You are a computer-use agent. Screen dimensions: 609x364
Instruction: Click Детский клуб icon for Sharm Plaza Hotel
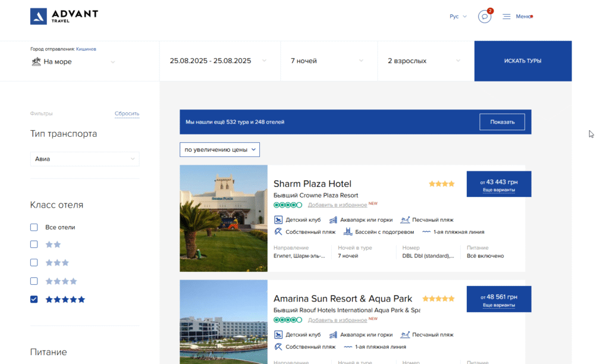[278, 220]
